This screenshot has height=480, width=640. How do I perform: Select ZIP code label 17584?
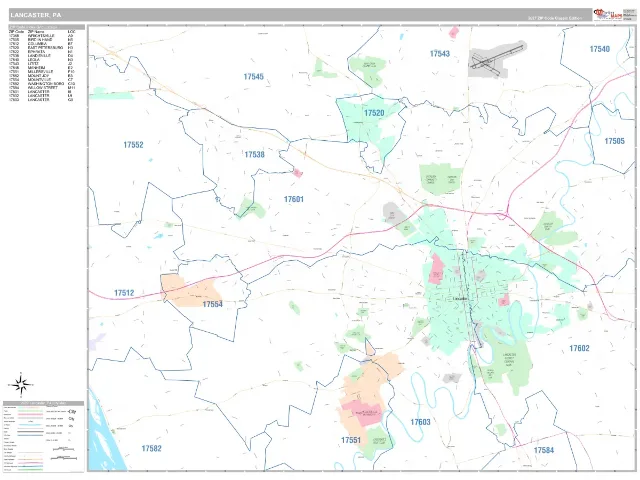544,450
